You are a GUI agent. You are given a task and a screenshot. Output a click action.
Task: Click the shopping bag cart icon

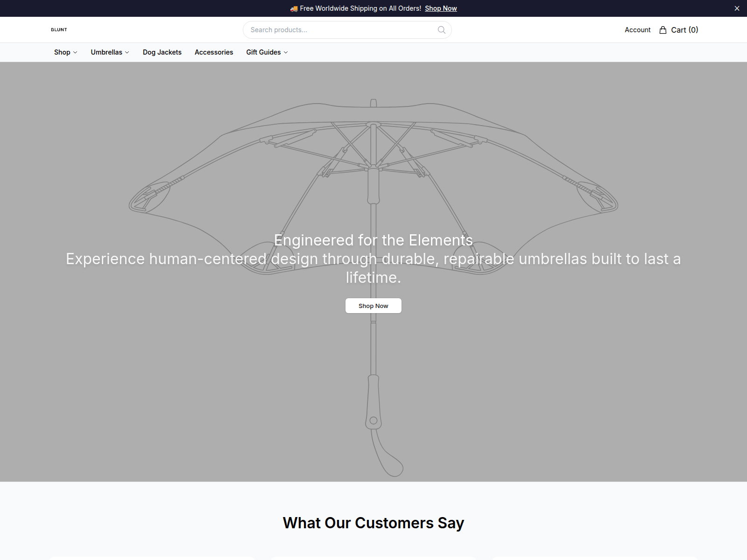pos(662,30)
